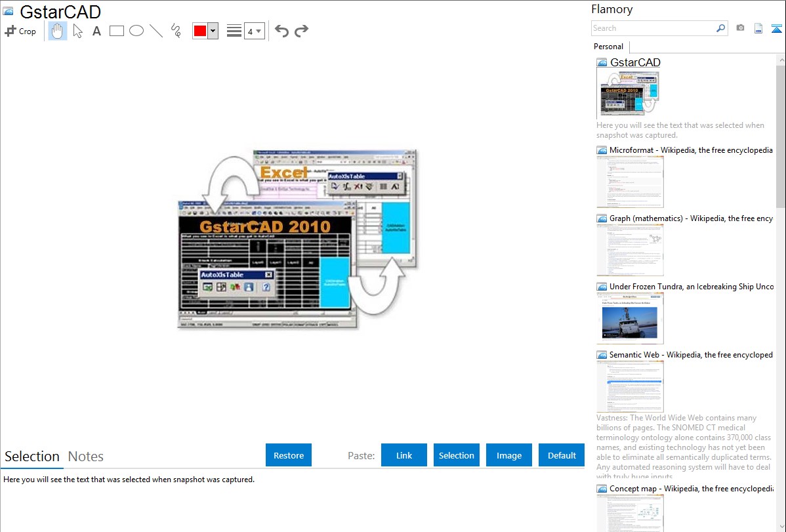Click the selection text area below tabs

coord(293,501)
